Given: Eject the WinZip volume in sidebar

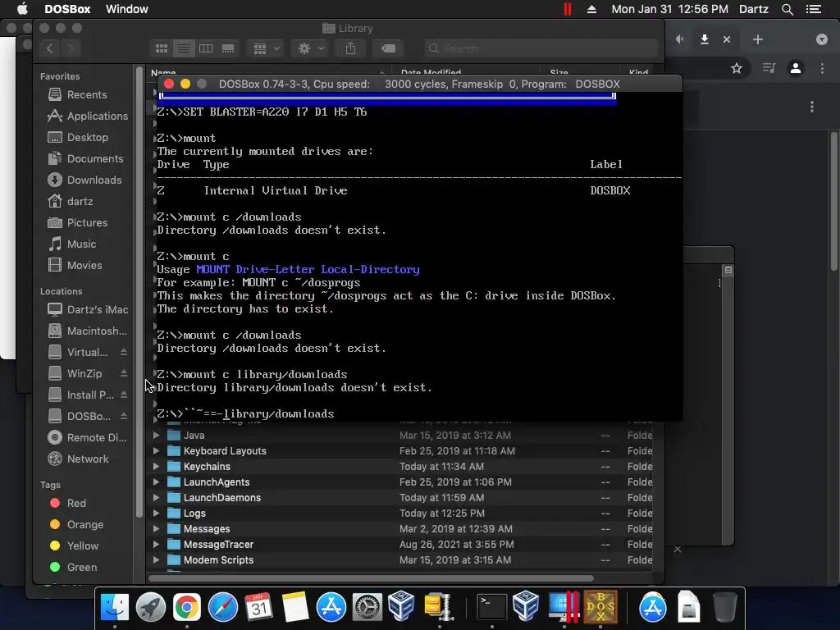Looking at the screenshot, I should click(124, 373).
